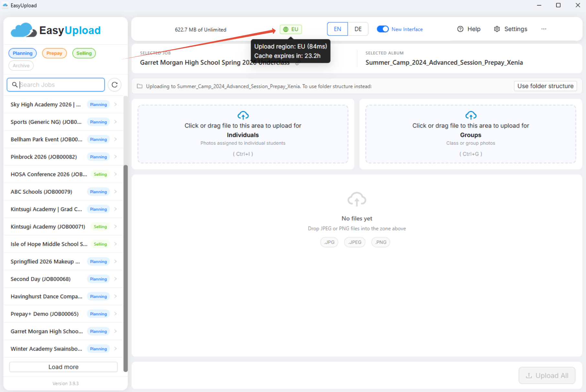The height and width of the screenshot is (392, 586).
Task: Select the Prepay+ Demo (JOB00065) job
Action: (x=63, y=314)
